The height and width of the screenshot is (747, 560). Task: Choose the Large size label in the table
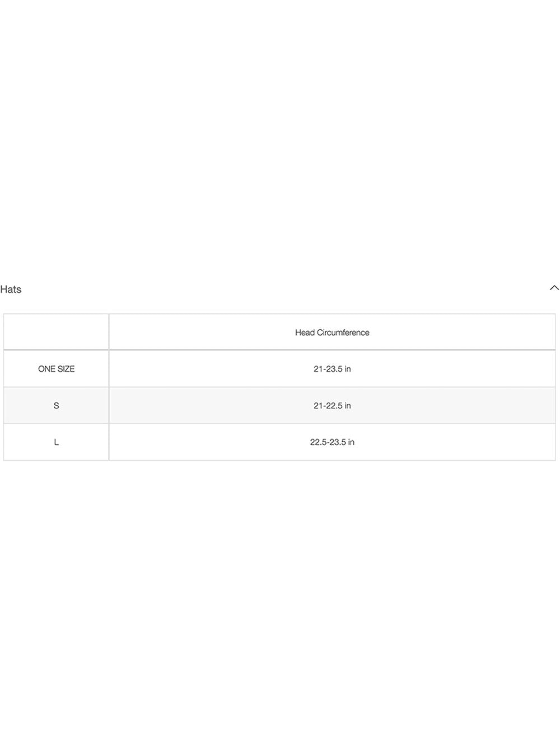[x=56, y=442]
